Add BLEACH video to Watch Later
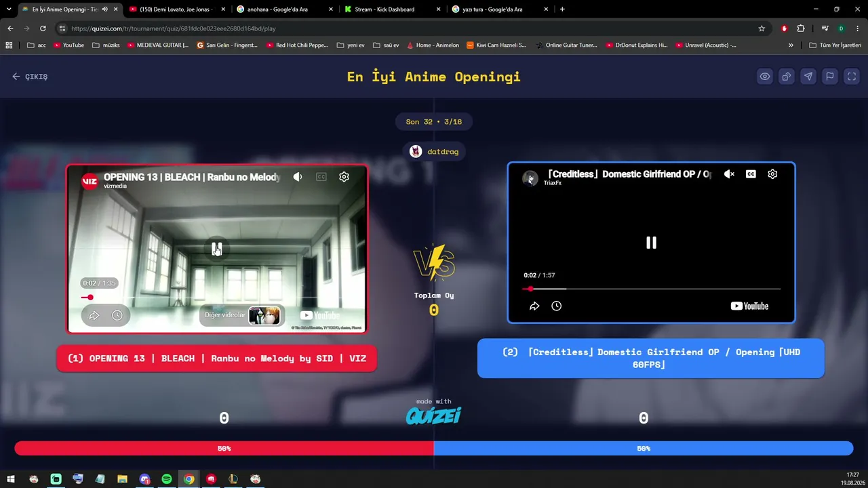This screenshot has width=868, height=488. coord(117,315)
